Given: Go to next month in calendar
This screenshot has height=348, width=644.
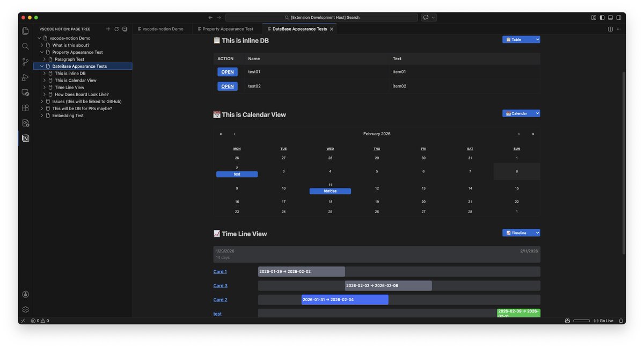Looking at the screenshot, I should coord(519,134).
